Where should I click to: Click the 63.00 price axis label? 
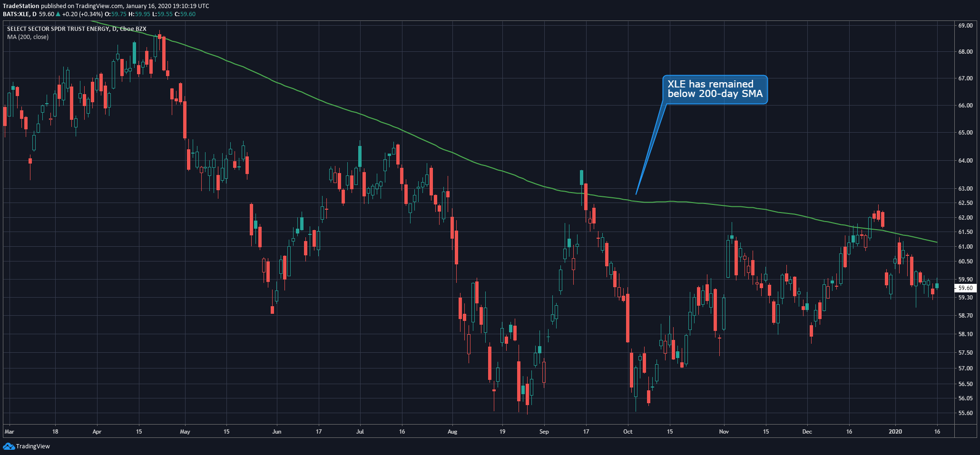(x=965, y=189)
